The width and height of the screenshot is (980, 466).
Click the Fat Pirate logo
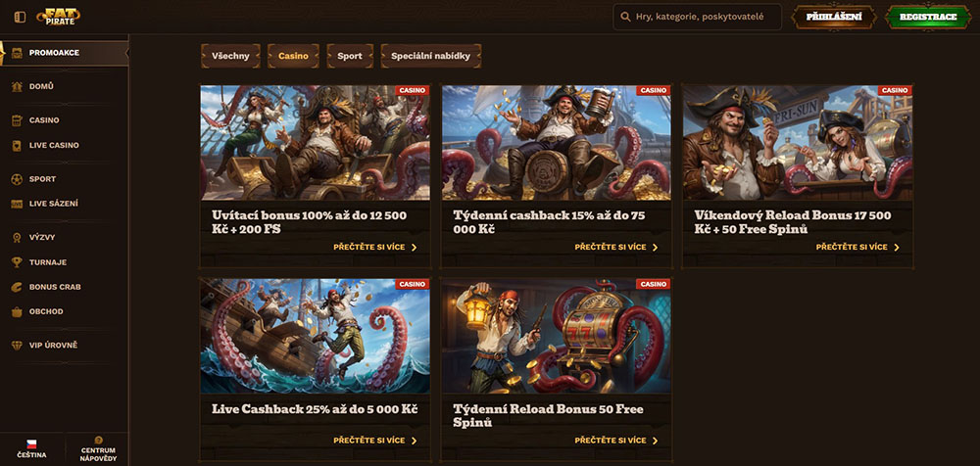[61, 17]
